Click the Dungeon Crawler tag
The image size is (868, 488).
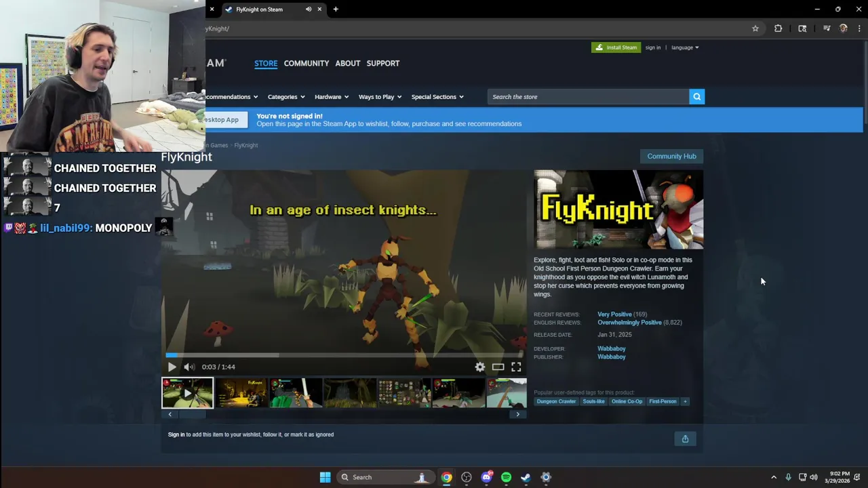(x=556, y=401)
